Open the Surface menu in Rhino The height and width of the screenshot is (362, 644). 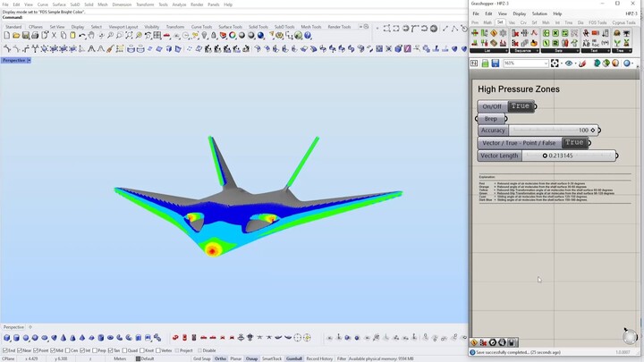(58, 4)
